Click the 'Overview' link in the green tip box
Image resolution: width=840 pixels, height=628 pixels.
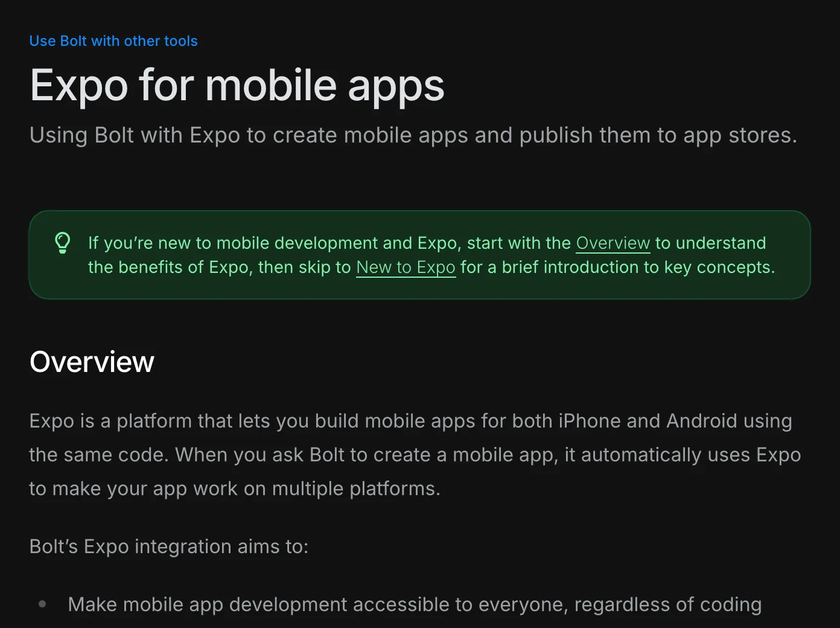[x=612, y=243]
